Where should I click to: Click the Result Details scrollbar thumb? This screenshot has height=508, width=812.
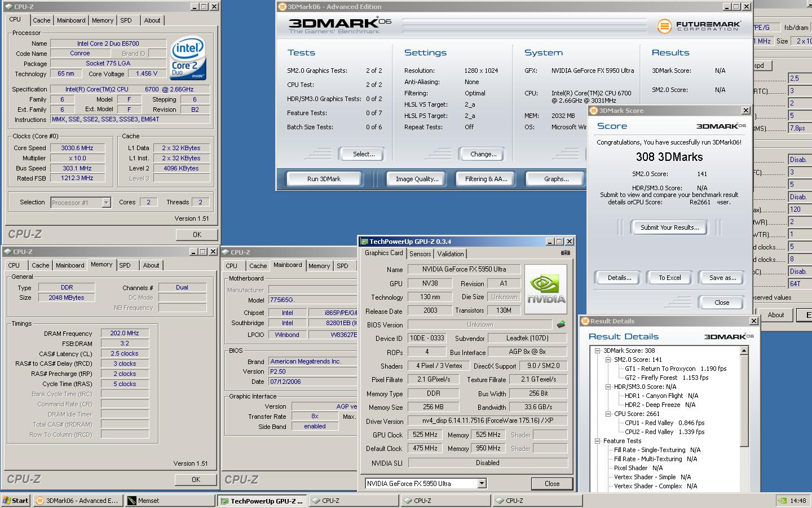click(x=744, y=401)
